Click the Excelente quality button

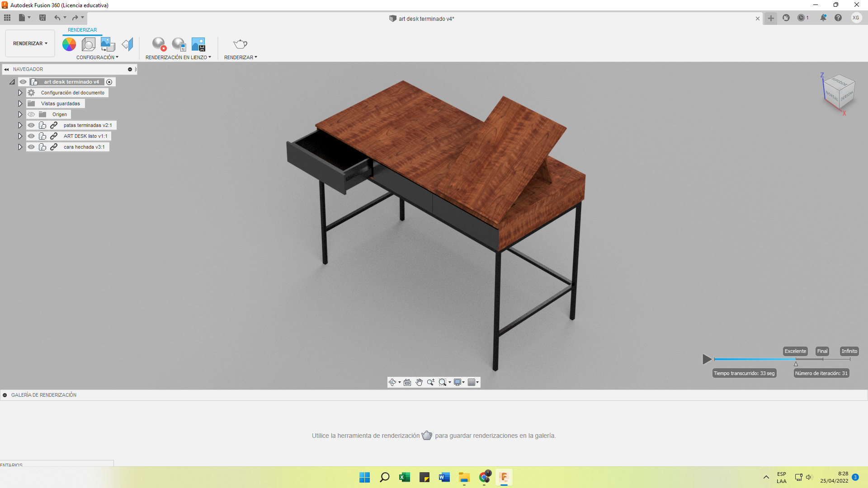tap(795, 351)
